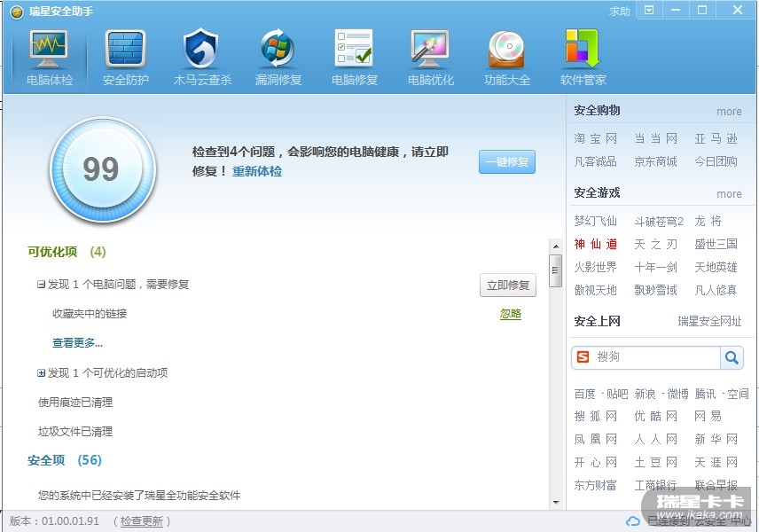The image size is (759, 532).
Task: Open the 微博 link
Action: (677, 394)
